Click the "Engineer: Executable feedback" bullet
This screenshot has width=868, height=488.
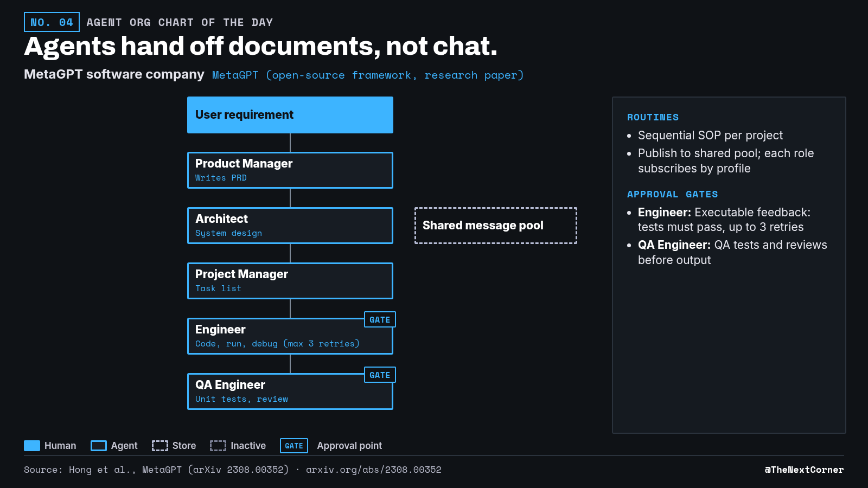coord(724,220)
